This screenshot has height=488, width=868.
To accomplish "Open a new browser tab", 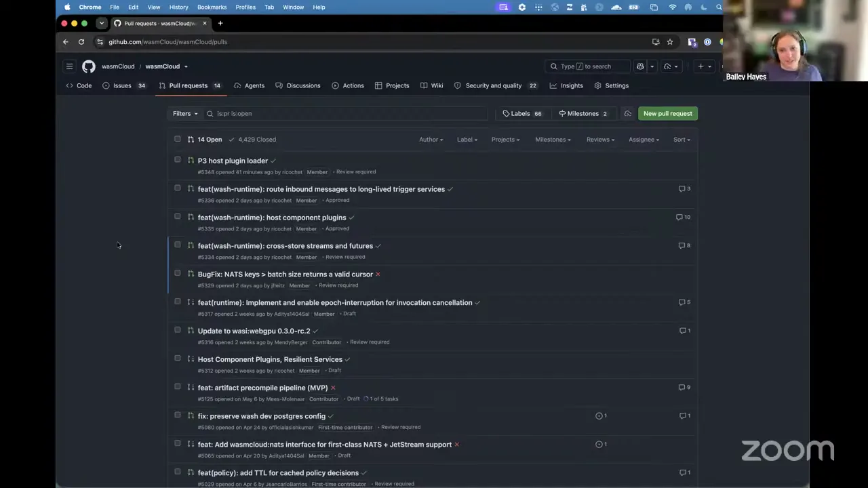I will (x=220, y=23).
